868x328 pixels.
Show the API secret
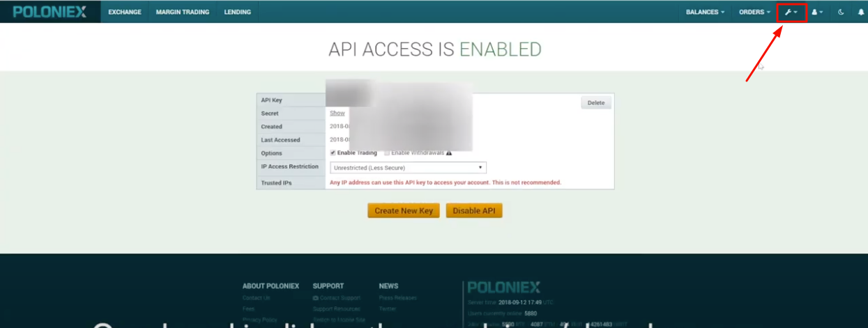tap(337, 113)
